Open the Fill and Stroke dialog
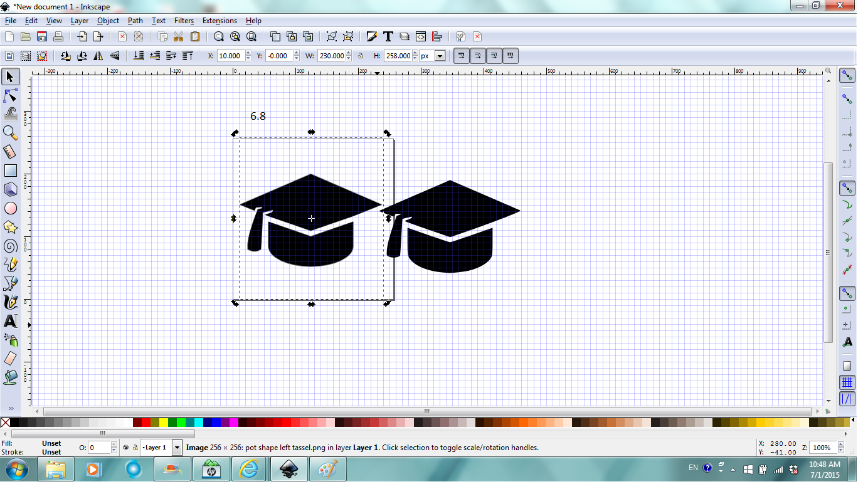This screenshot has width=868, height=494. click(372, 36)
